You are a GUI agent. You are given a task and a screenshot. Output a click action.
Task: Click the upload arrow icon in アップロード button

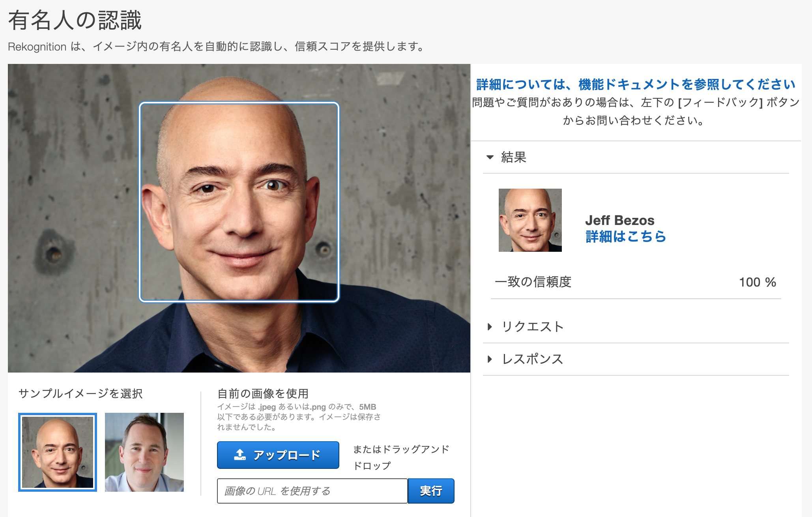coord(239,455)
